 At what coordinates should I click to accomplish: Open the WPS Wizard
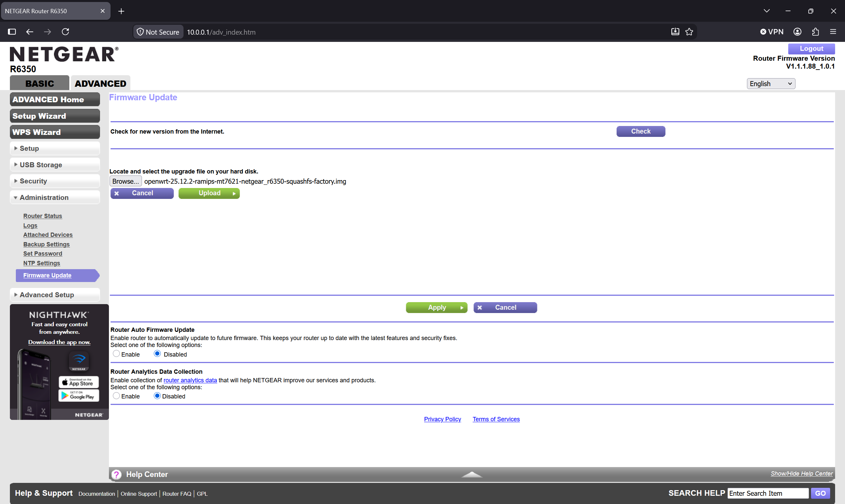pyautogui.click(x=55, y=132)
